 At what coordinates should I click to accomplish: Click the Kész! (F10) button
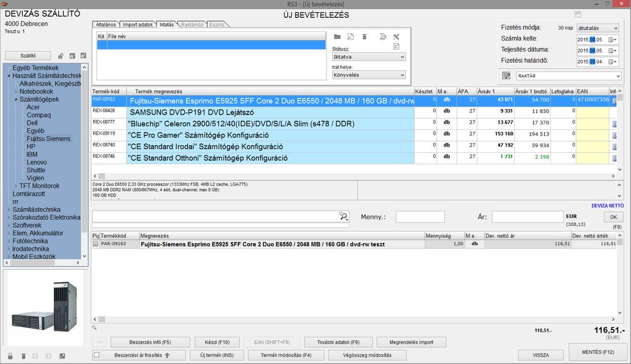tap(218, 342)
